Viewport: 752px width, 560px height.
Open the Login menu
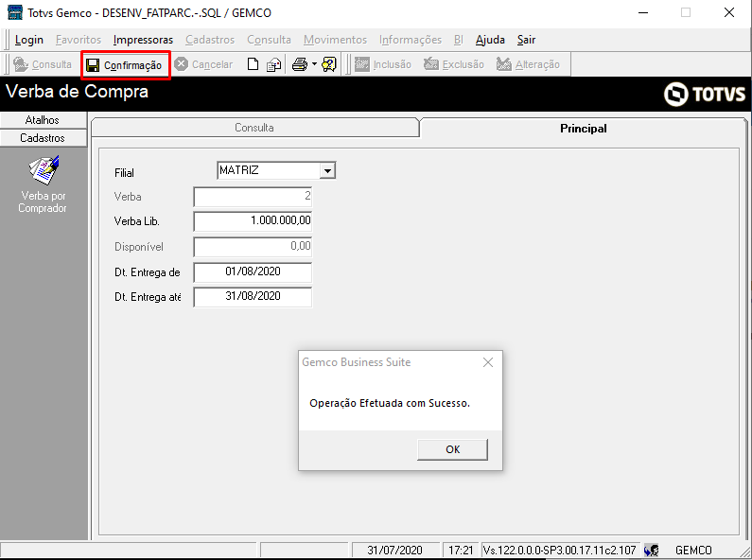28,40
